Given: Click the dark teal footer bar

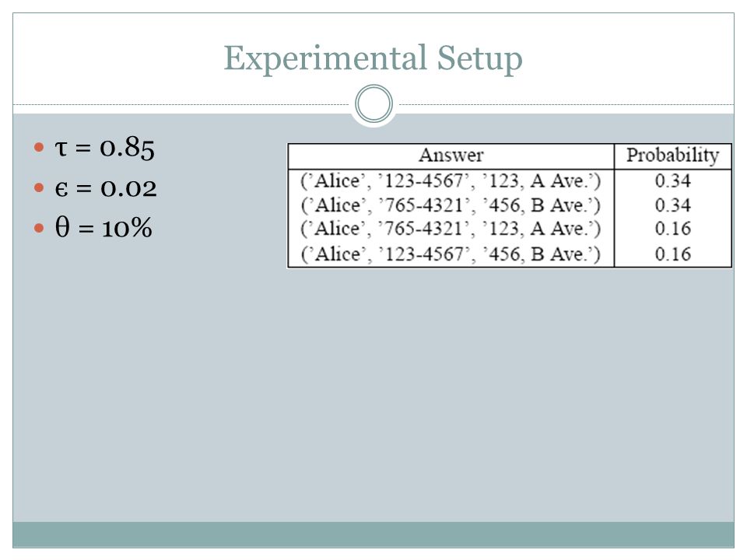Looking at the screenshot, I should click(373, 534).
